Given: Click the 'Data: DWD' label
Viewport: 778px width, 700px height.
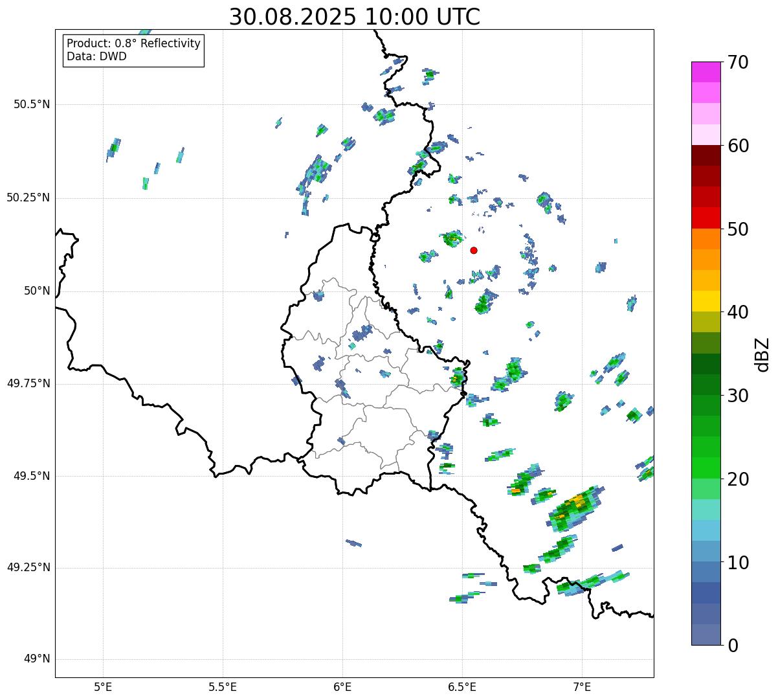Looking at the screenshot, I should tap(96, 56).
